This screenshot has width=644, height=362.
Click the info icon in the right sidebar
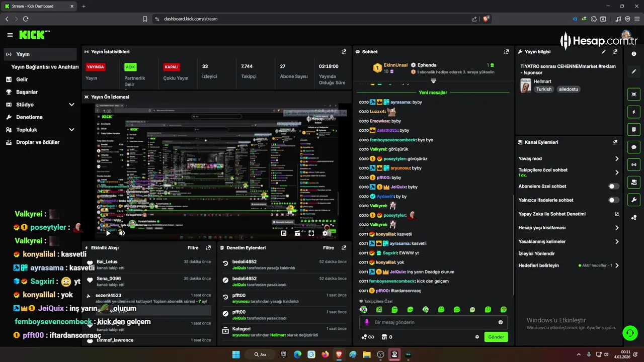click(634, 54)
